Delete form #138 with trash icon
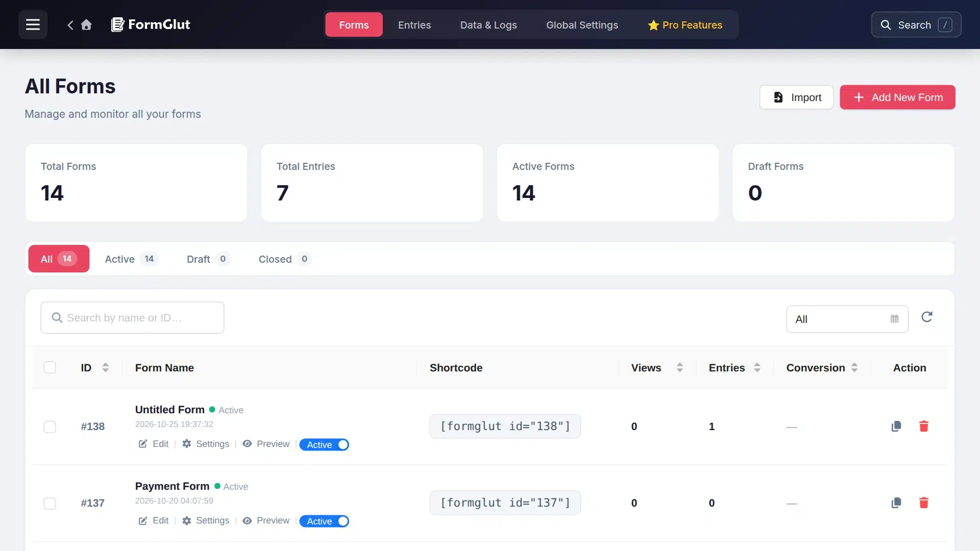Screen dimensions: 980x551 pyautogui.click(x=924, y=427)
